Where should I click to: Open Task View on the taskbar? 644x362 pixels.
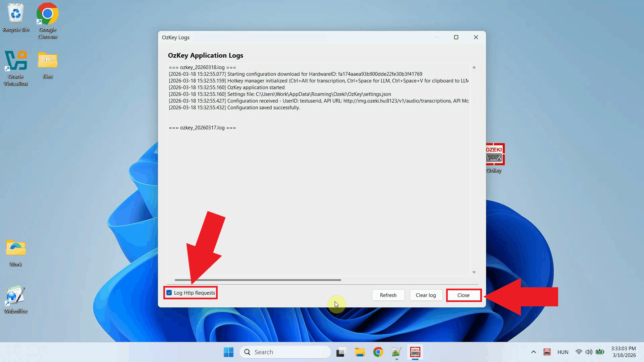coord(340,352)
